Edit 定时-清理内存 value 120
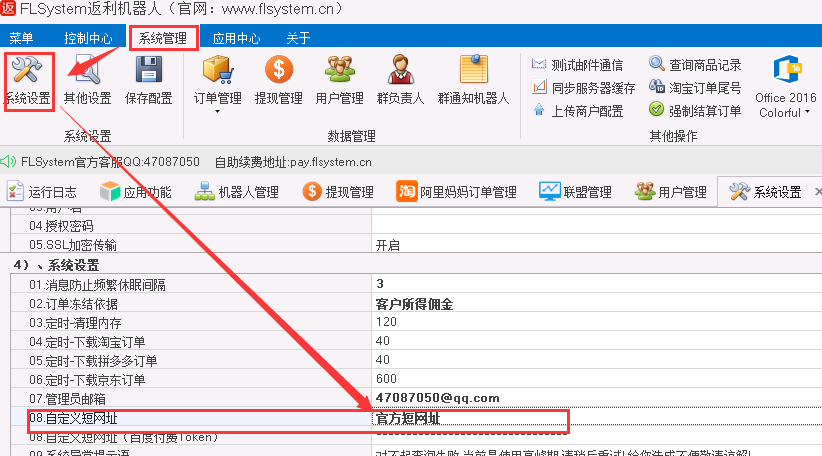Image resolution: width=822 pixels, height=456 pixels. (597, 322)
